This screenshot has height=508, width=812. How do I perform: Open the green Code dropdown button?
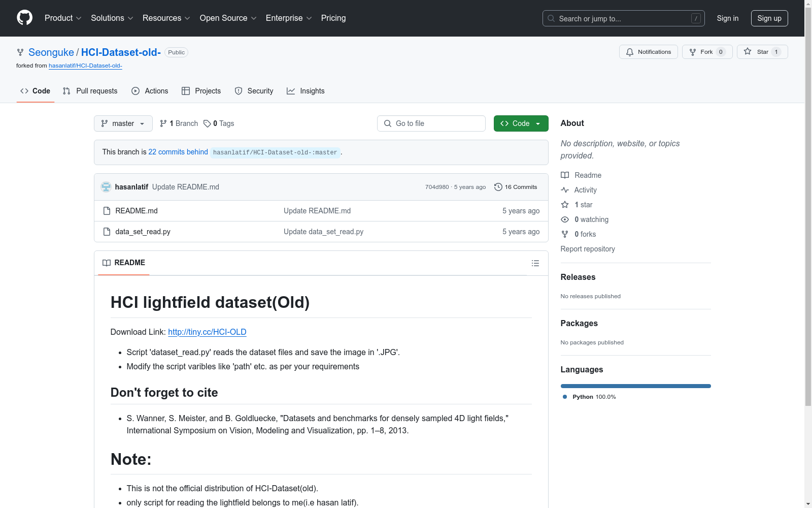coord(521,123)
